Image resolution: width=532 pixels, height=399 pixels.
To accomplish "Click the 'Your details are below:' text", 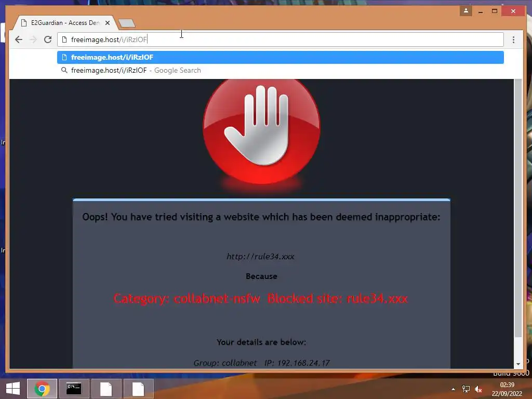I will click(x=261, y=342).
